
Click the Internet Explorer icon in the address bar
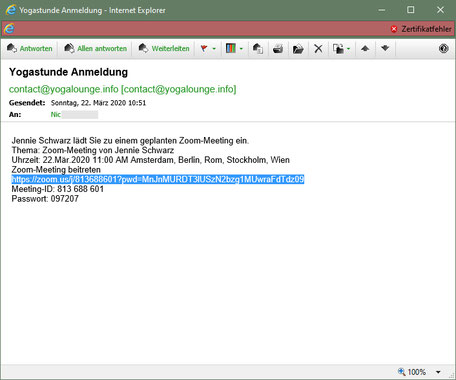point(9,29)
